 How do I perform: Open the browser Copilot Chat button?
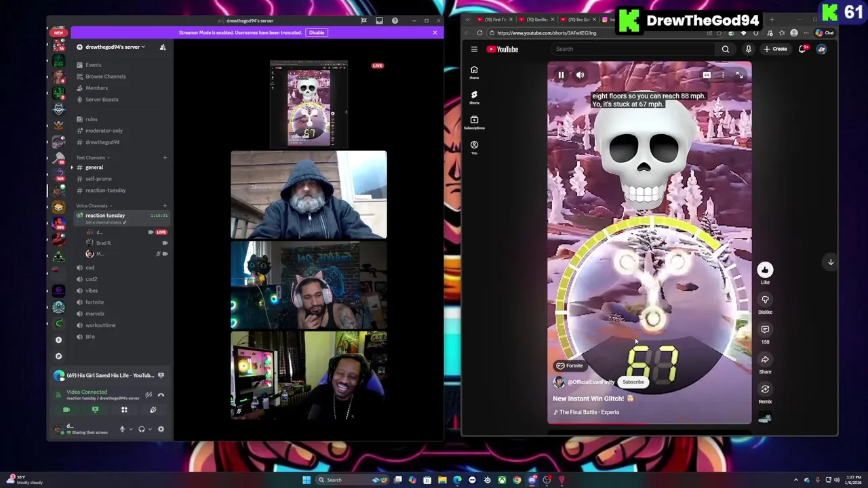click(825, 33)
